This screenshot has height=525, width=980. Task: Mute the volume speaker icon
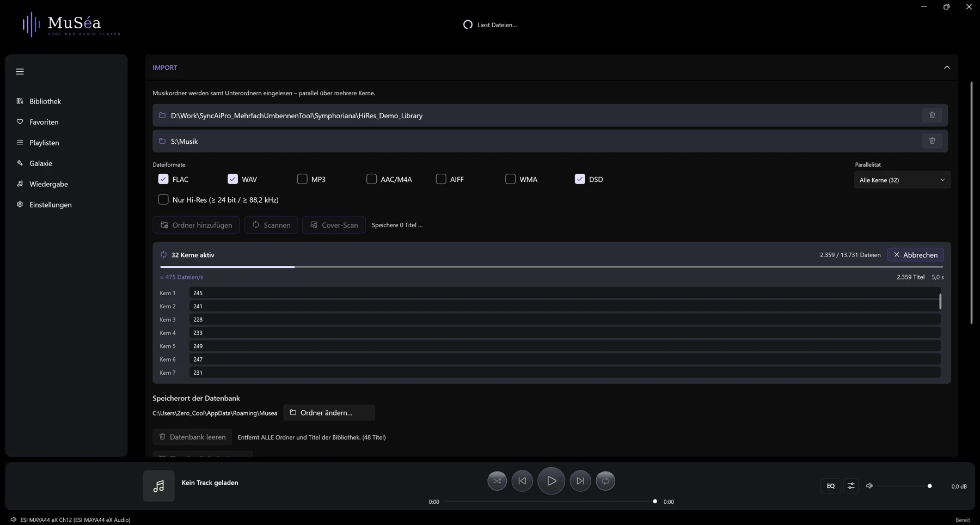869,486
